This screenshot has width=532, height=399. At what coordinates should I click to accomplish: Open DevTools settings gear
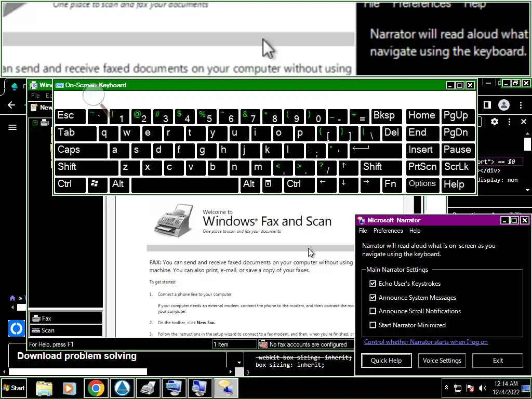click(495, 122)
